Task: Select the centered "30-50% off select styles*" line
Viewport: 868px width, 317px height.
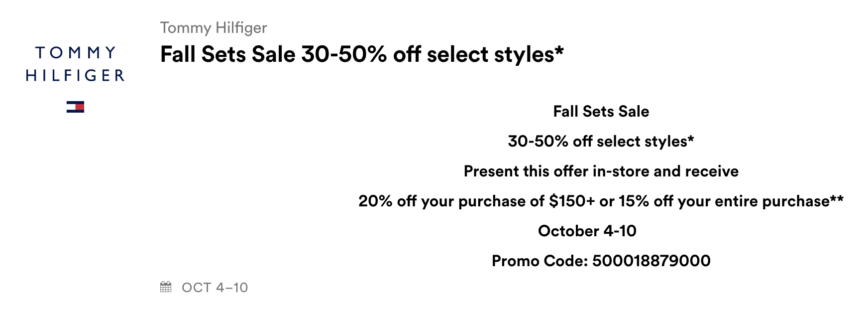Action: pos(601,141)
